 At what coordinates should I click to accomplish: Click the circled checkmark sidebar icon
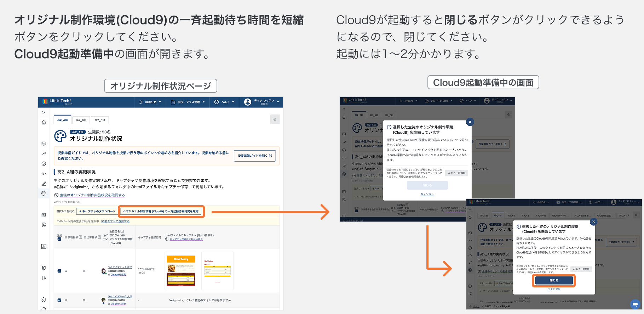coord(44,164)
